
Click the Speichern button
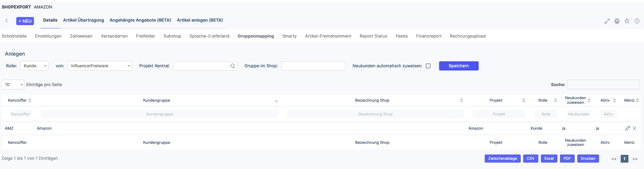point(459,66)
